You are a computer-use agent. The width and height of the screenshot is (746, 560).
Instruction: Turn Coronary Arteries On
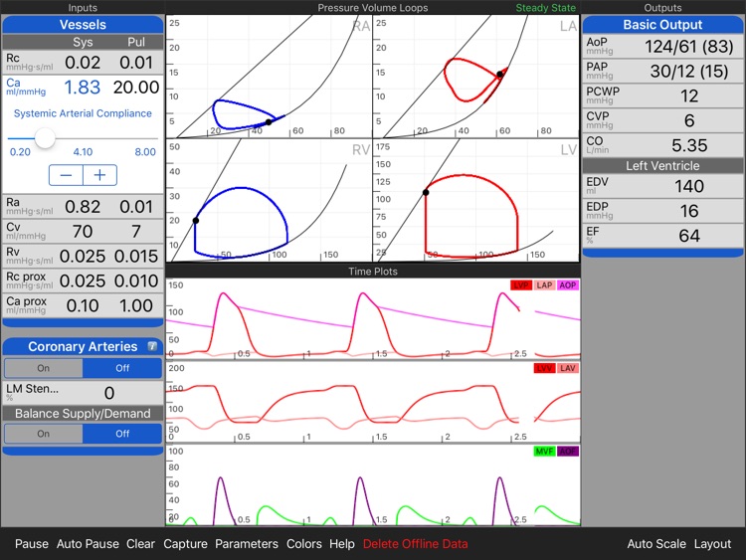pyautogui.click(x=44, y=368)
